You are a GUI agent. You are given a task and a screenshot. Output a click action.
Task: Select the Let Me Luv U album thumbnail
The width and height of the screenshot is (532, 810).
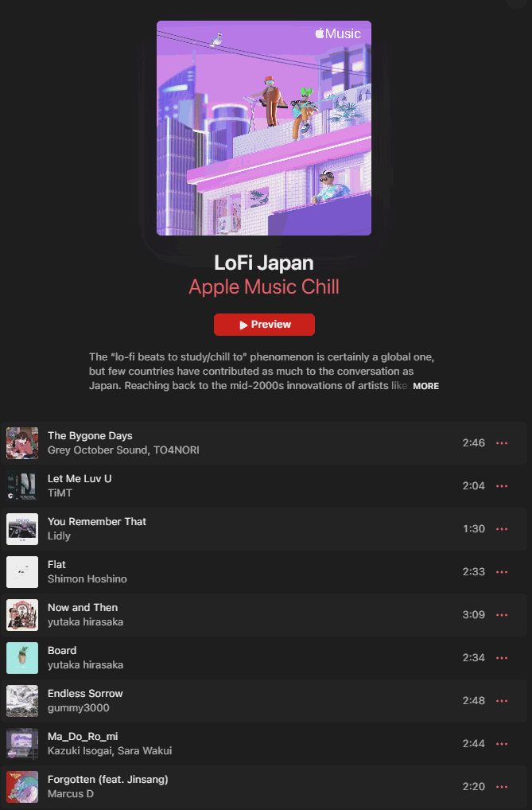(x=22, y=486)
